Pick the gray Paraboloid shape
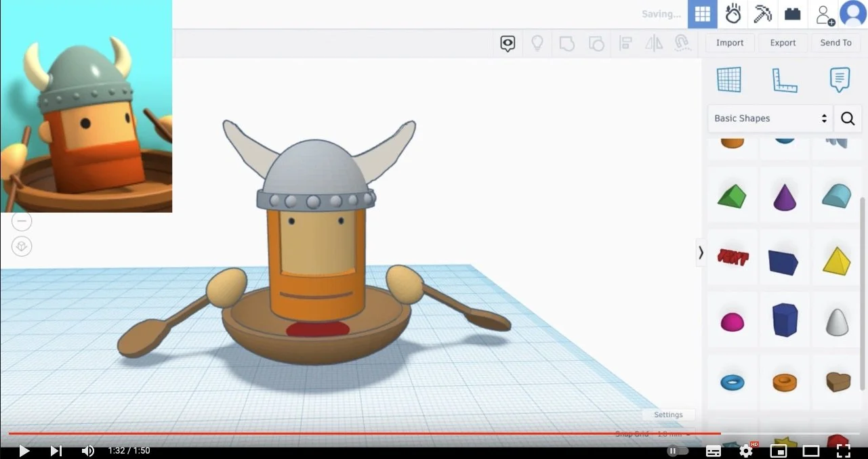Viewport: 868px width, 459px height. click(x=838, y=322)
